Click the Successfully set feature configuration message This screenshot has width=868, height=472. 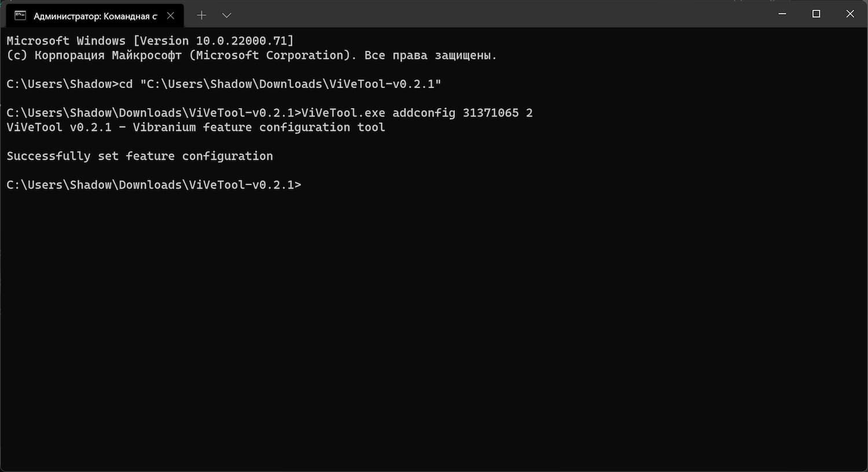[139, 156]
